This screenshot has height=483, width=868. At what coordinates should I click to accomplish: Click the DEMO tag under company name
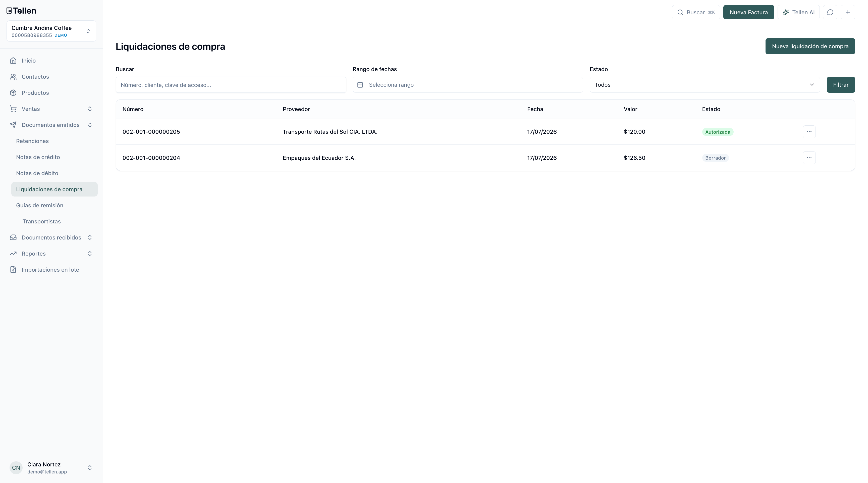(61, 35)
